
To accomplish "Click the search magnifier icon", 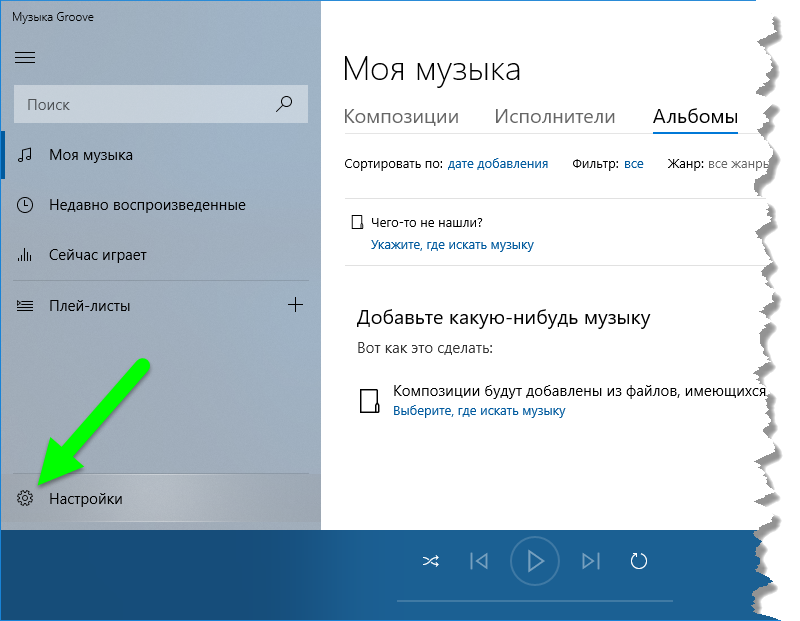I will click(284, 104).
